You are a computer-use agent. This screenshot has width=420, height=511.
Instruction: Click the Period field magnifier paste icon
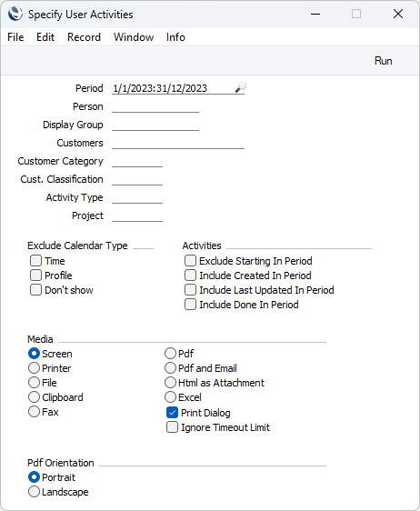[241, 87]
